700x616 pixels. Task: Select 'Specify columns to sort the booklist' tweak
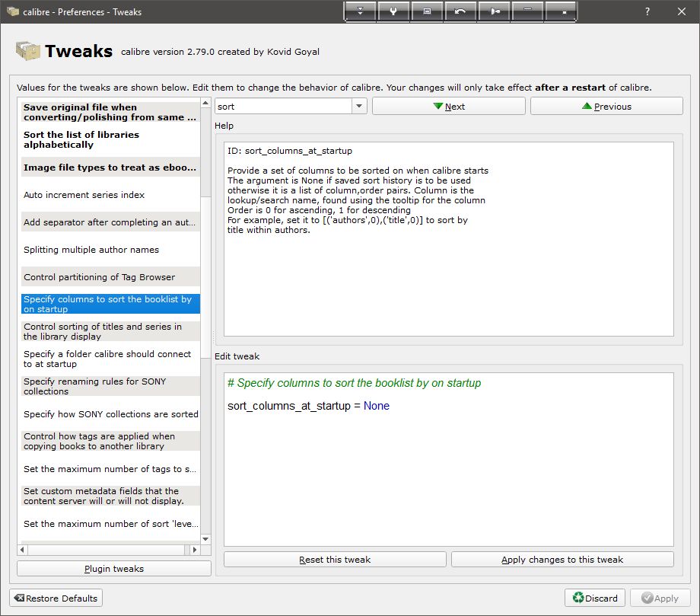click(110, 305)
